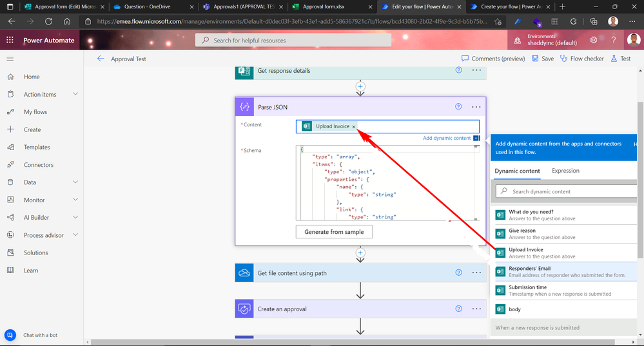The image size is (644, 346).
Task: Select Give reason dynamic content
Action: (564, 234)
